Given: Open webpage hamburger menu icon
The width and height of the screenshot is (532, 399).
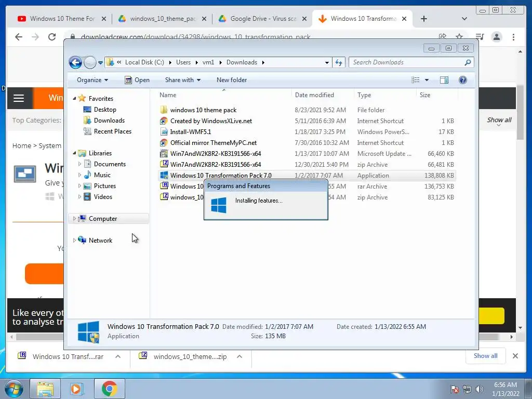Looking at the screenshot, I should pos(19,98).
